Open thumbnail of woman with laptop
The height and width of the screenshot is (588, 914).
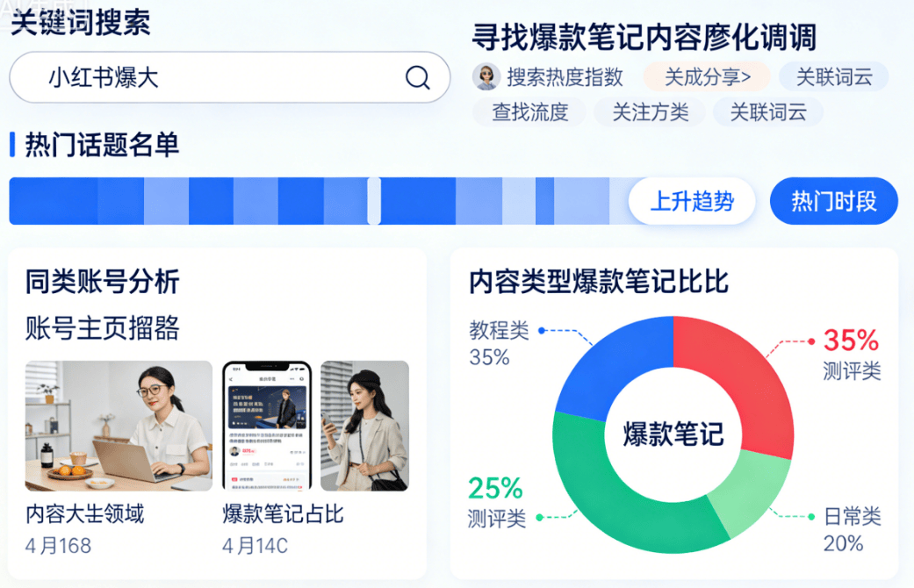[x=119, y=426]
